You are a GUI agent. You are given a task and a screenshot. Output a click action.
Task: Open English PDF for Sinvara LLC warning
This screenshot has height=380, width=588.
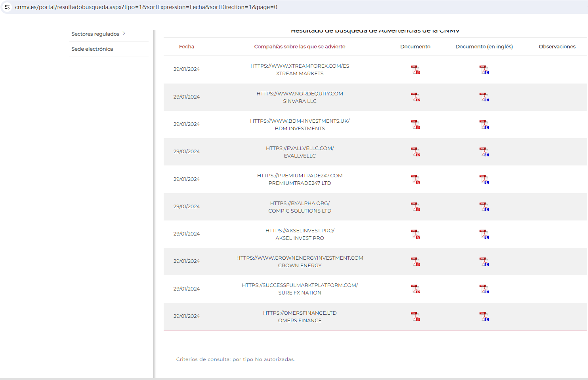(484, 97)
